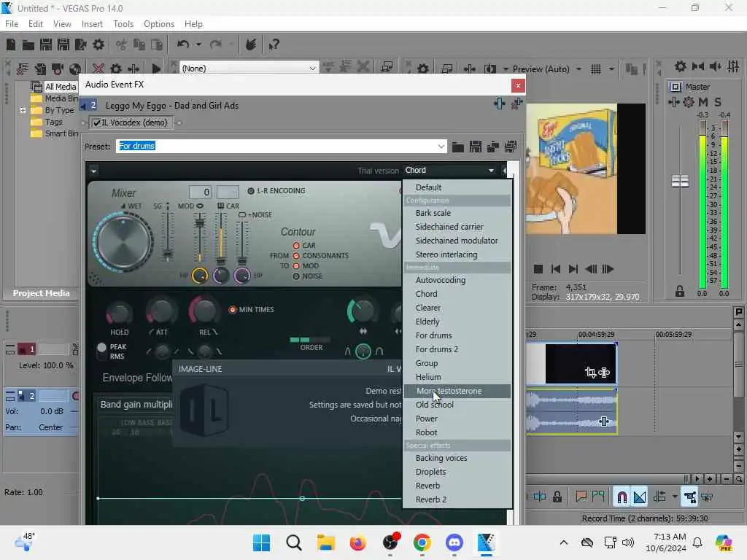Click the Stop playback button under preview
This screenshot has width=747, height=560.
538,269
